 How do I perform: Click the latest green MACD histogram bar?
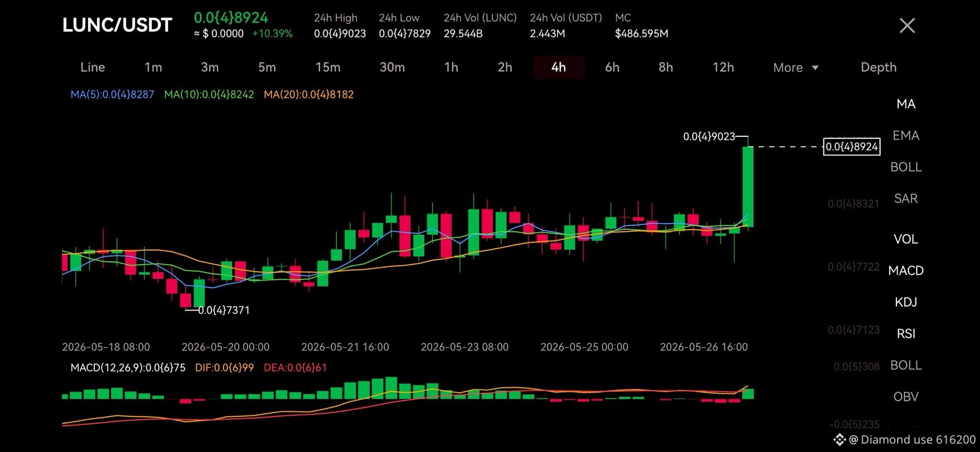tap(748, 394)
